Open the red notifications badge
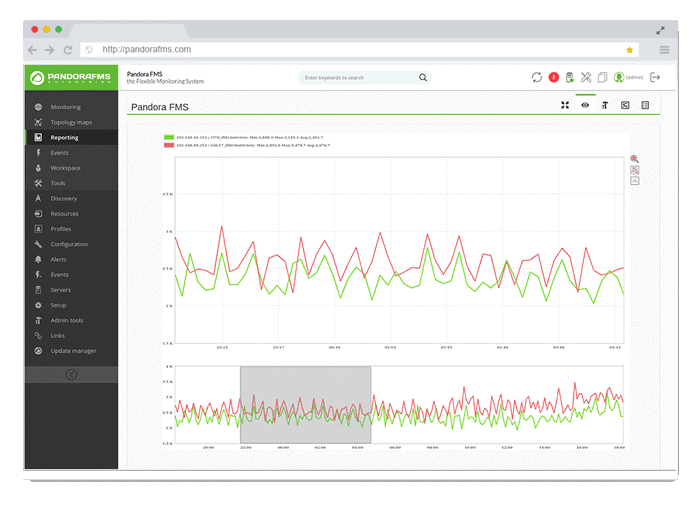Image resolution: width=700 pixels, height=510 pixels. coord(554,77)
